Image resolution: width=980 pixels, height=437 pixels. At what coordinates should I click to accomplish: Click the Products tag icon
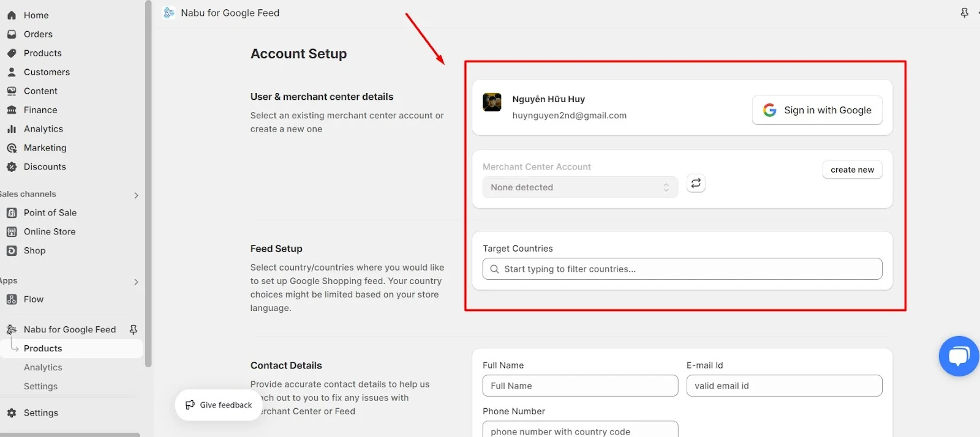(12, 53)
